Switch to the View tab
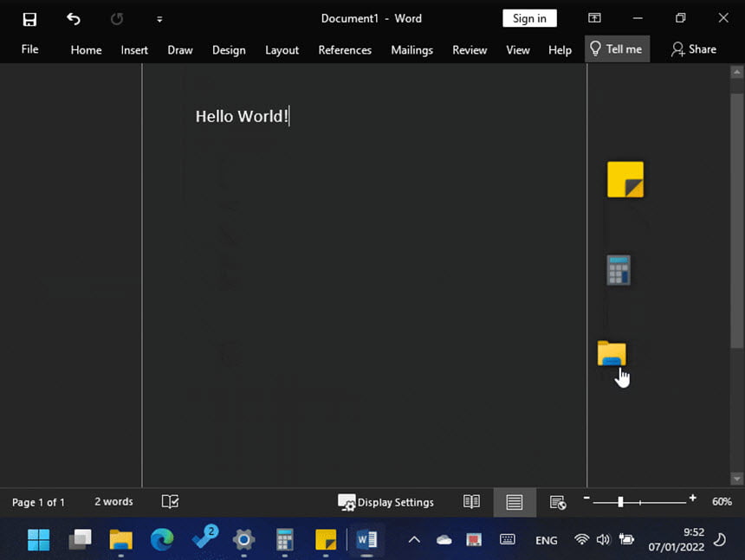The width and height of the screenshot is (745, 560). [518, 50]
